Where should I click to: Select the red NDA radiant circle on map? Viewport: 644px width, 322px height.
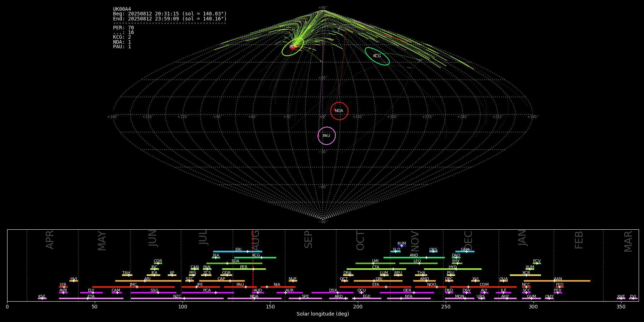(x=339, y=111)
